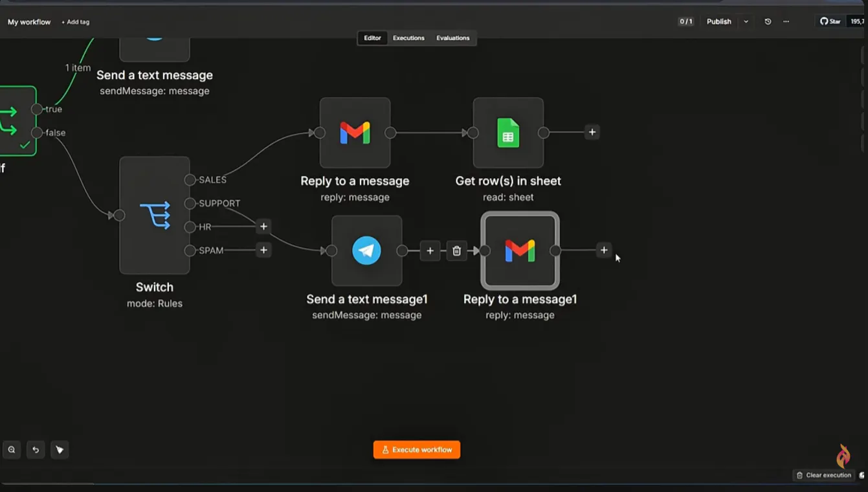
Task: Expand the Publish dropdown arrow
Action: [746, 21]
